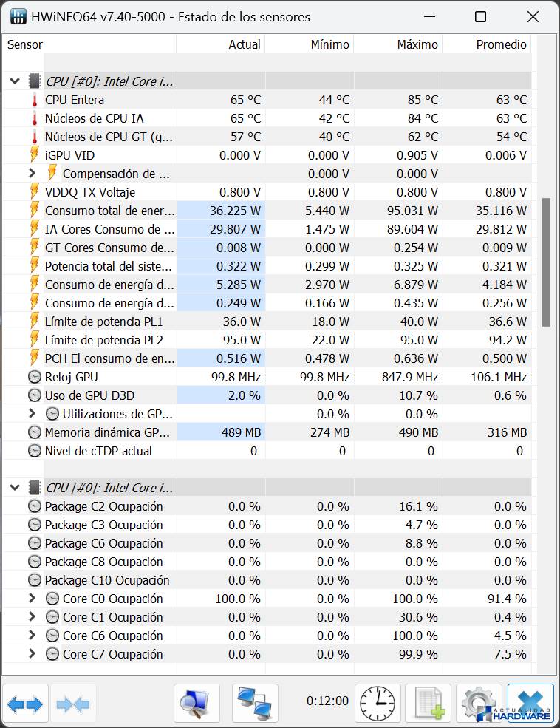Collapse the first CPU [#0] sensor group
Viewport: 560px width, 728px height.
[x=15, y=81]
